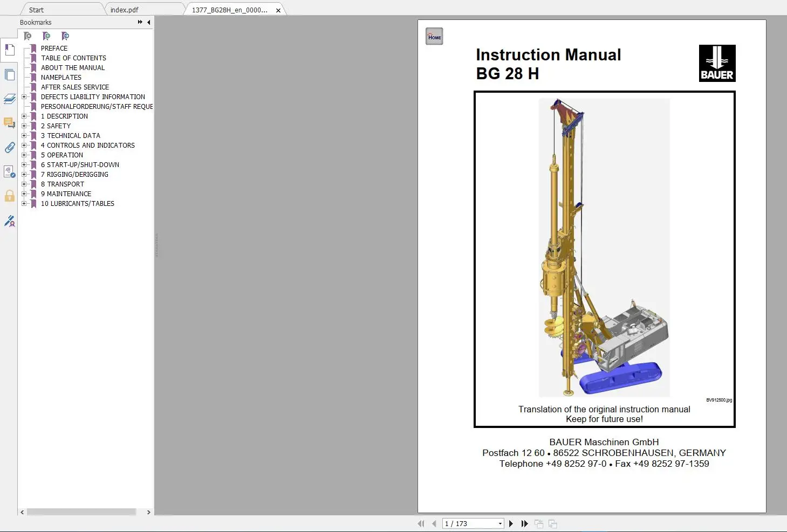The height and width of the screenshot is (532, 787).
Task: Create a new bookmark
Action: click(46, 36)
